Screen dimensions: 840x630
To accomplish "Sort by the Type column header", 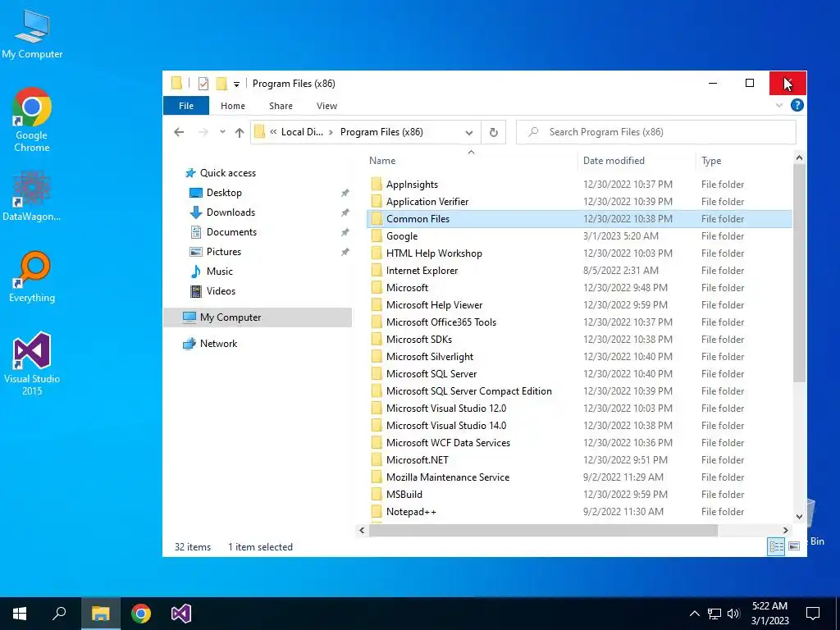I will (711, 161).
